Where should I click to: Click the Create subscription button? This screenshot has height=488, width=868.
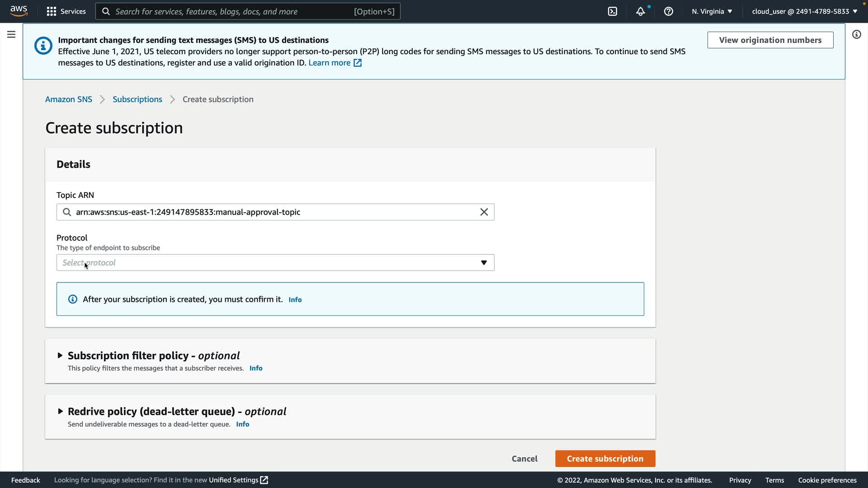click(605, 459)
